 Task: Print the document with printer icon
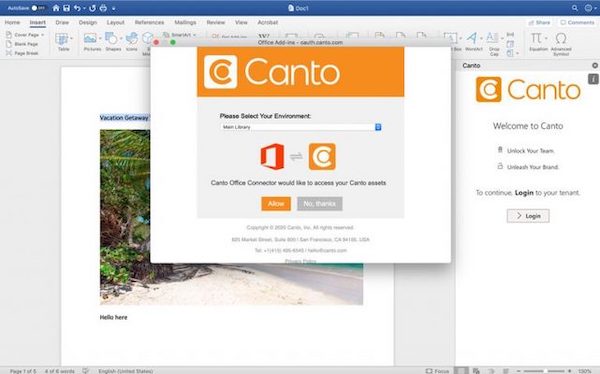pos(103,8)
